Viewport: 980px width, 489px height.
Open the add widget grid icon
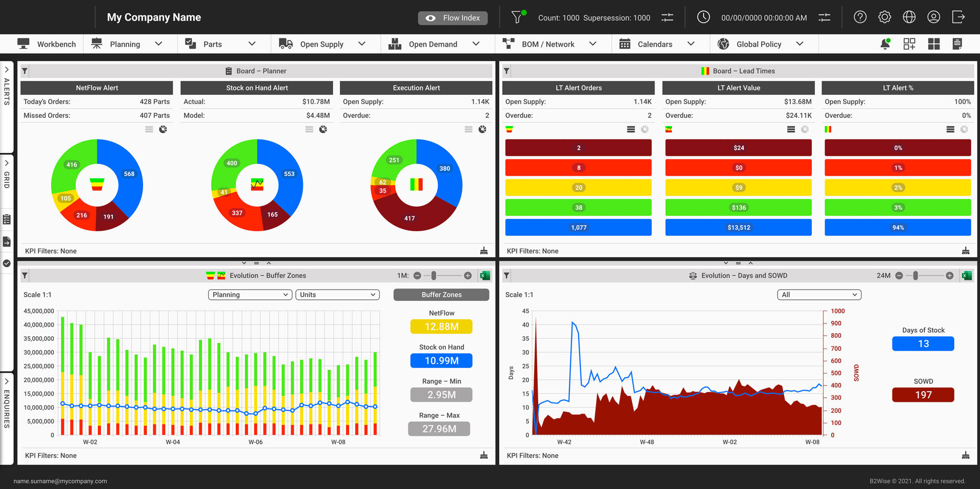pyautogui.click(x=909, y=44)
